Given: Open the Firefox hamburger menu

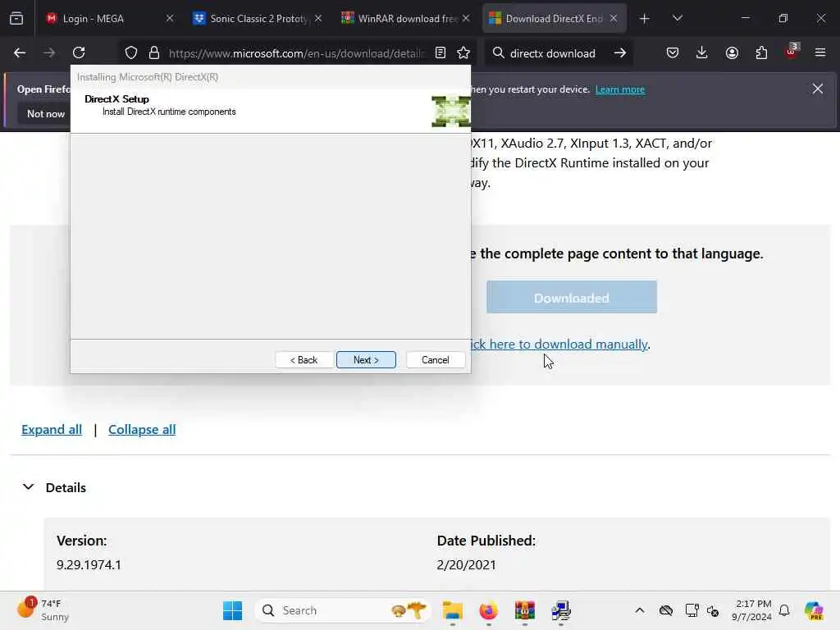Looking at the screenshot, I should point(820,52).
